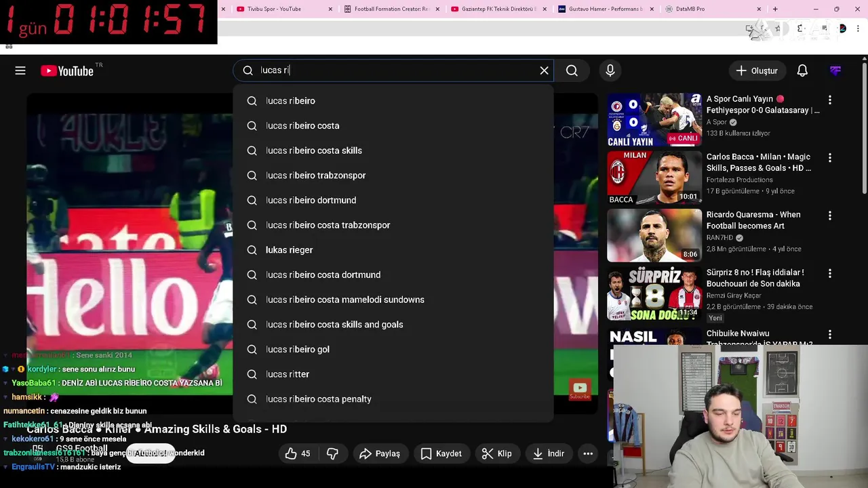The height and width of the screenshot is (488, 868).
Task: Choose 'lucas ribeiro trabzonspor' suggestion
Action: tap(393, 176)
